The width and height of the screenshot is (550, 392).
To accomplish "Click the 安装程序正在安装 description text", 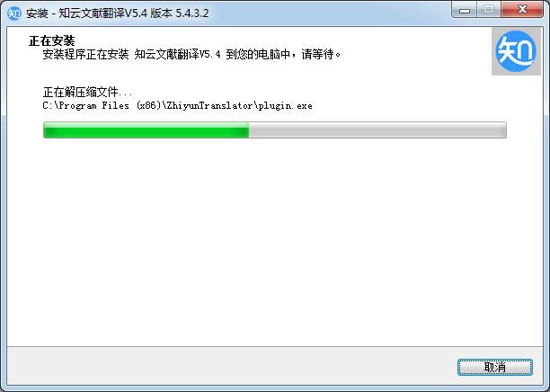I will click(85, 55).
